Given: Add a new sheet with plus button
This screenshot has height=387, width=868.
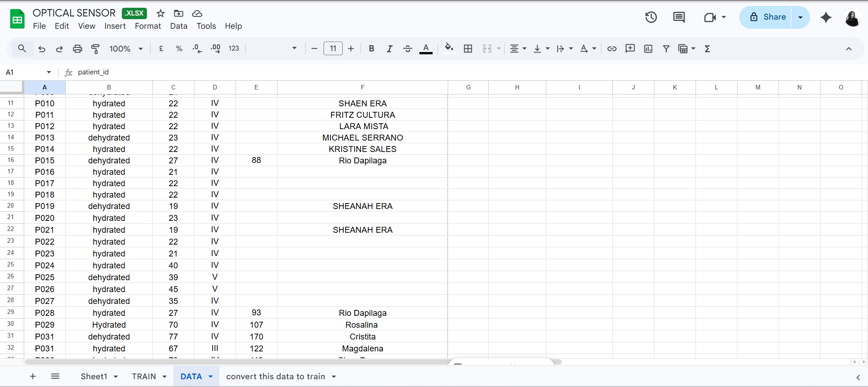Looking at the screenshot, I should coord(33,376).
